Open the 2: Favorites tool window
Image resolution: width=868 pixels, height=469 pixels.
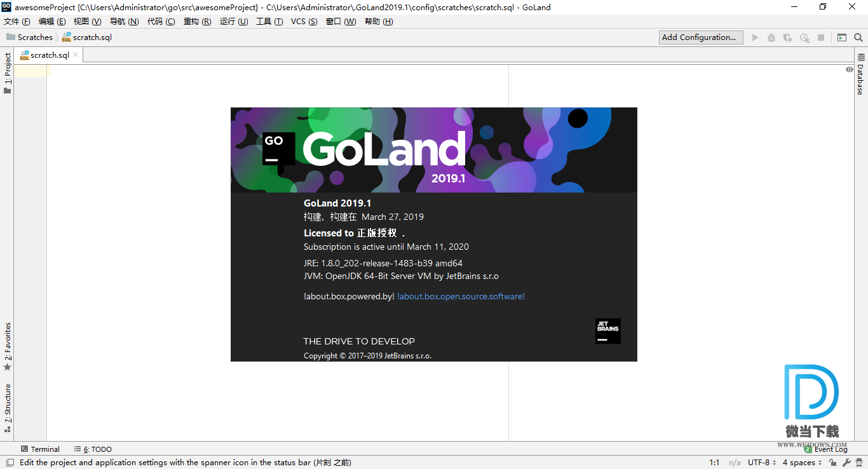click(x=8, y=346)
